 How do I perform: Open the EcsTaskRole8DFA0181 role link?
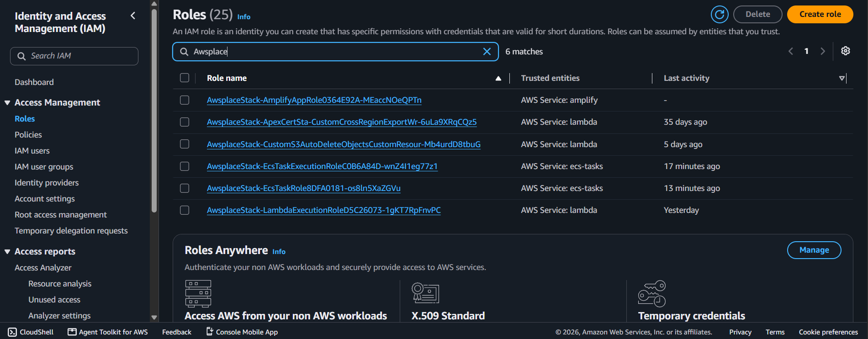[304, 188]
